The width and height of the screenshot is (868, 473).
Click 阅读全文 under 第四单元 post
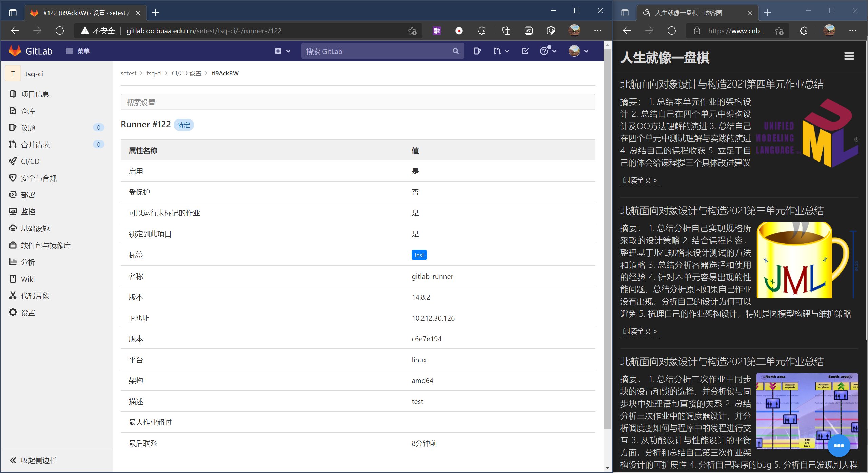tap(639, 180)
